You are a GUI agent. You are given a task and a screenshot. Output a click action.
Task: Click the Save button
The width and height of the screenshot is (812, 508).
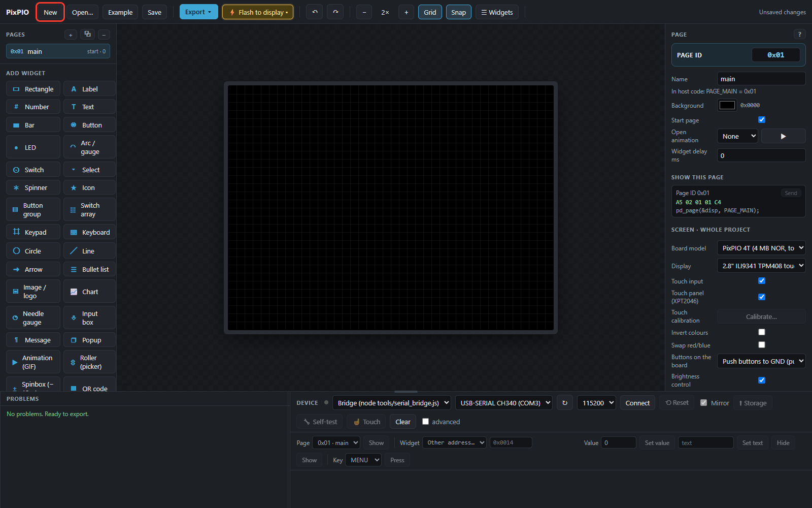154,12
